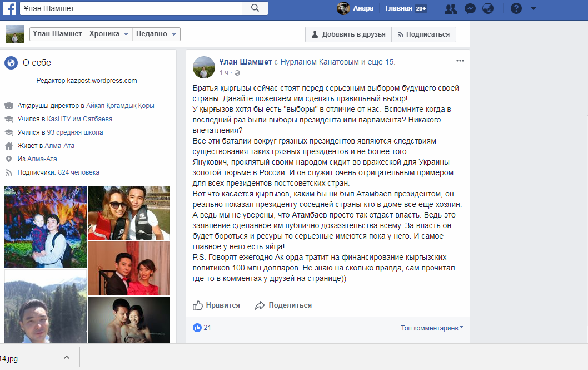The width and height of the screenshot is (588, 370).
Task: Expand the Недавно dropdown
Action: 157,34
